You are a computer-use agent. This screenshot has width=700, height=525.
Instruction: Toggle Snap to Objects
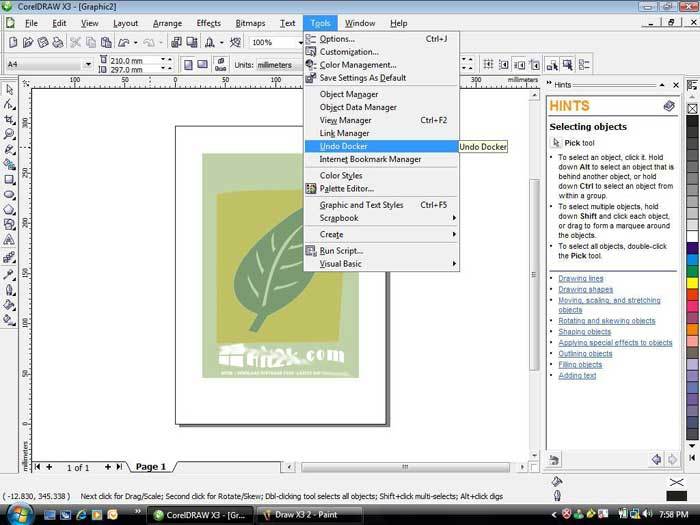pos(519,65)
